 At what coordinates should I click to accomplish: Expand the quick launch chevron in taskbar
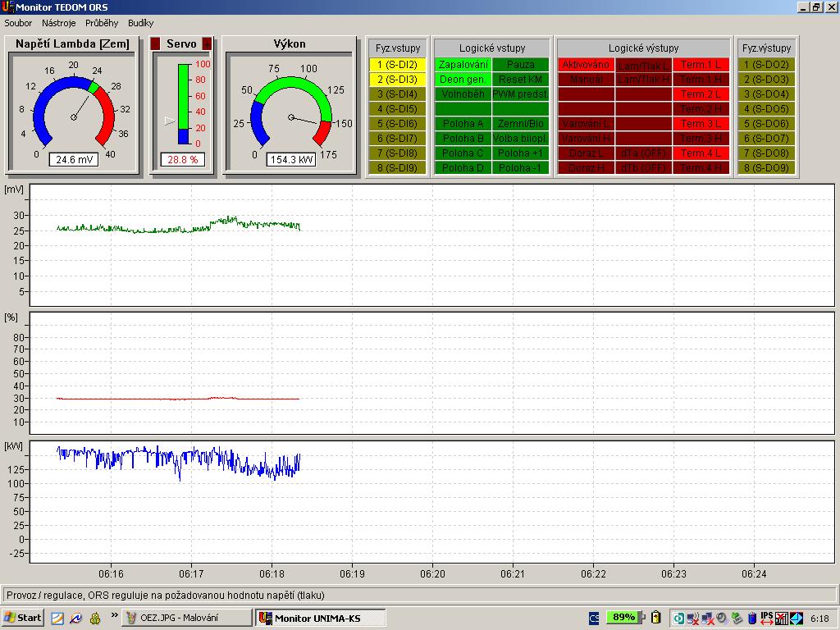pyautogui.click(x=114, y=615)
